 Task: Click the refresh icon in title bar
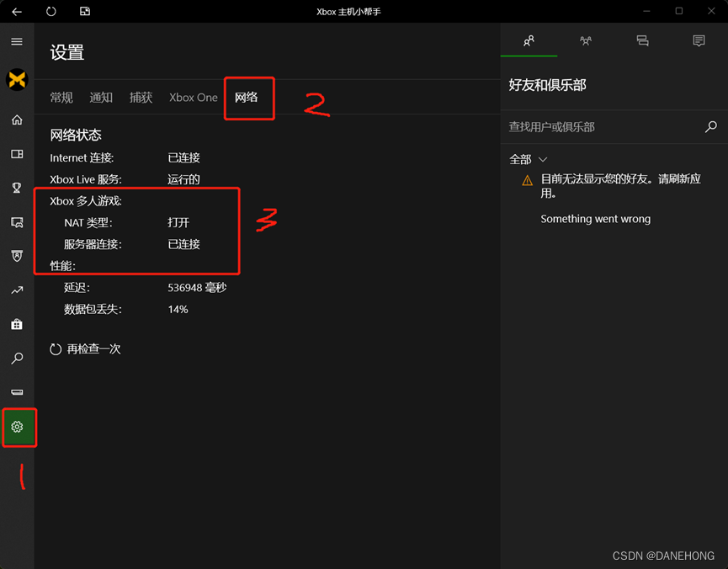51,11
